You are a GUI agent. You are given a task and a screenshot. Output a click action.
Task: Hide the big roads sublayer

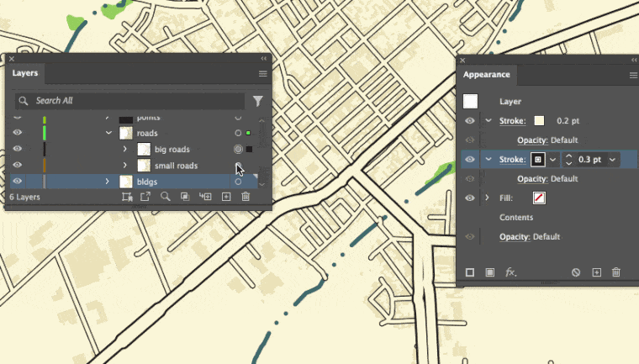click(17, 150)
